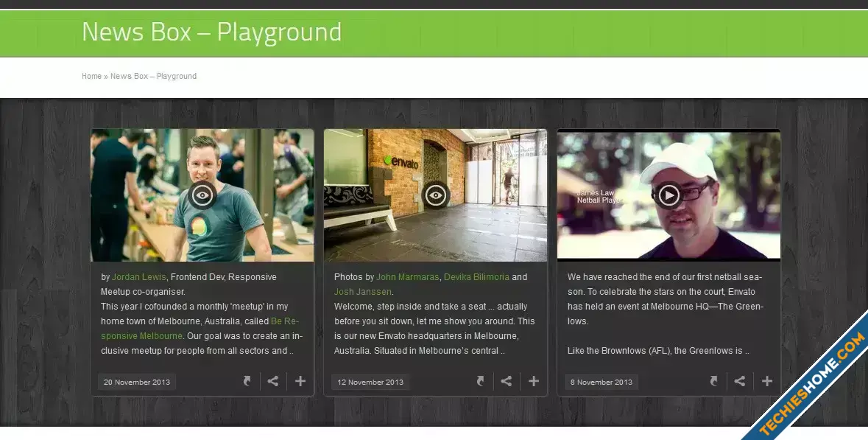Click the text 'This year I cofounded a monthly'
This screenshot has width=868, height=440.
click(164, 307)
